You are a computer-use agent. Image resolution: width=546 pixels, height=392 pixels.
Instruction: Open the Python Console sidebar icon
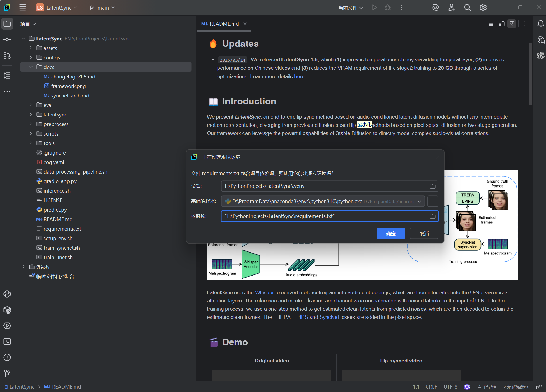[7, 294]
